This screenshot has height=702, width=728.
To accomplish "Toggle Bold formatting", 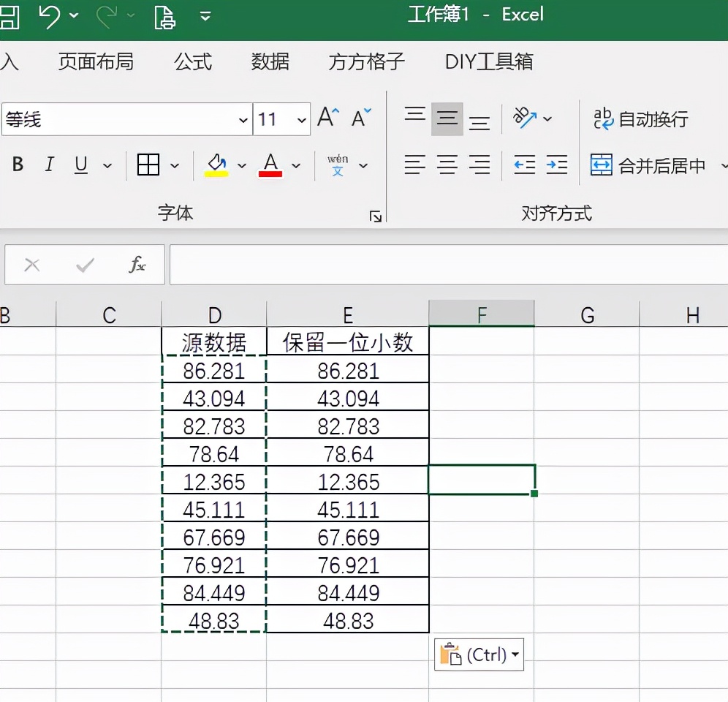I will click(x=18, y=165).
